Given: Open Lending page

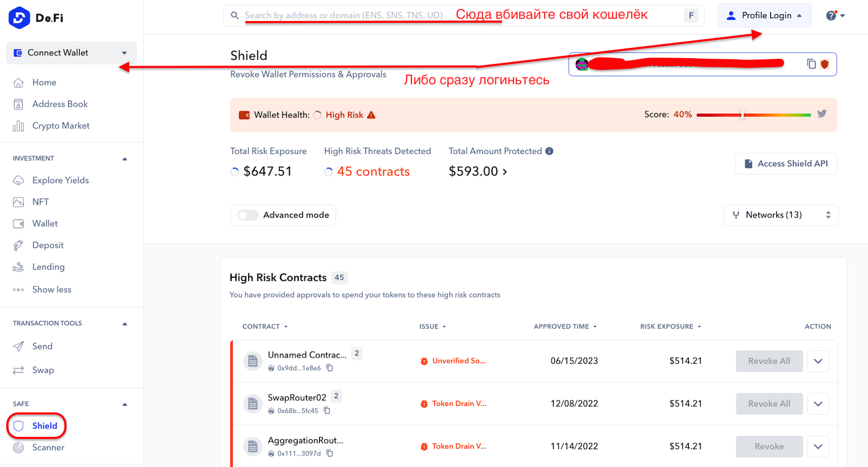Looking at the screenshot, I should pos(48,267).
